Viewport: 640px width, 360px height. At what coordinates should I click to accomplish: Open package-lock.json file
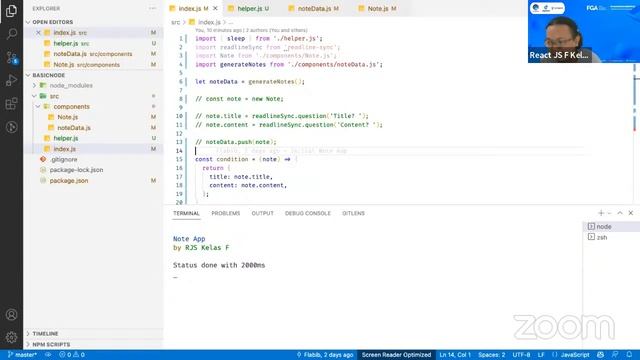tap(76, 170)
